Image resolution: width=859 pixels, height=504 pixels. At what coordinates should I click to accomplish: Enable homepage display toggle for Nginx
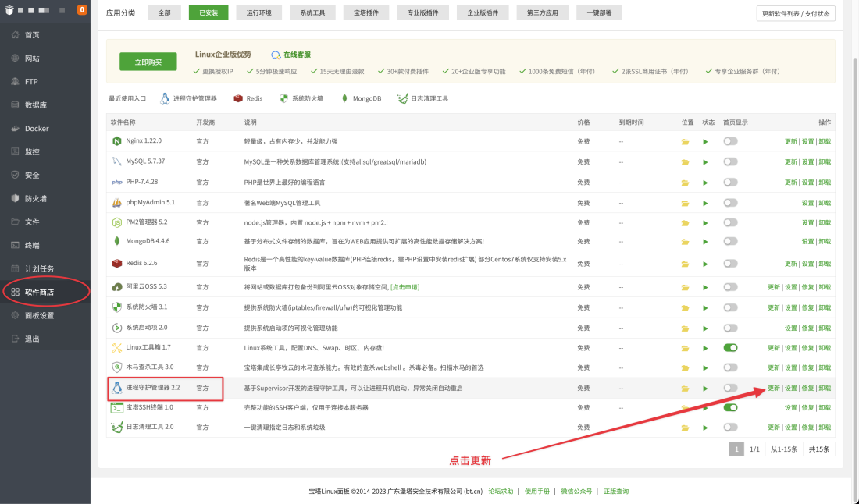(x=730, y=141)
